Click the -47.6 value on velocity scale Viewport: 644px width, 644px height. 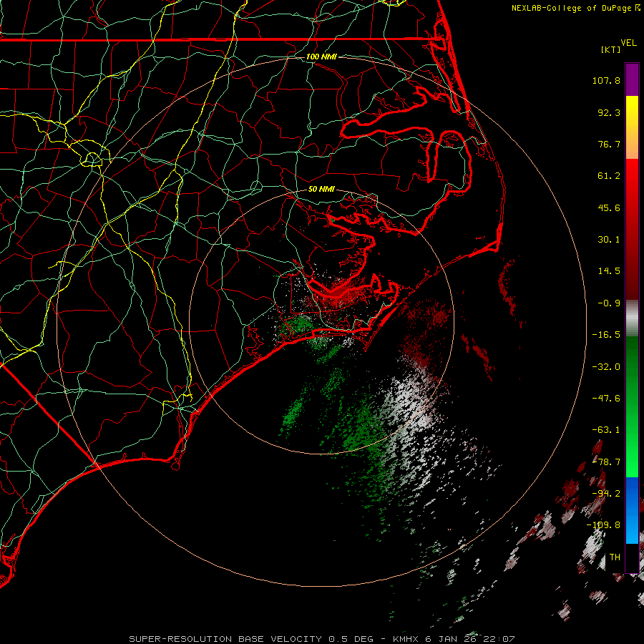click(x=606, y=399)
